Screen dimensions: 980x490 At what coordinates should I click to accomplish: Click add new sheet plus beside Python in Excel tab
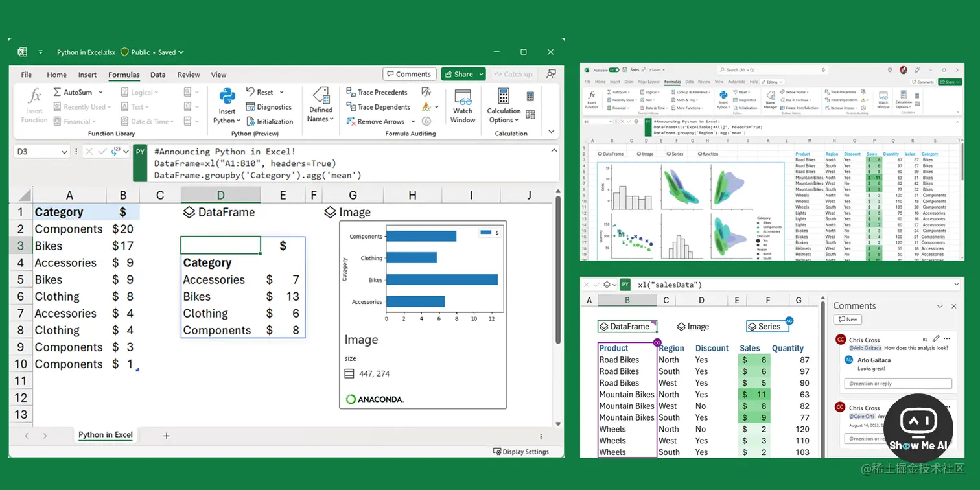(x=167, y=436)
